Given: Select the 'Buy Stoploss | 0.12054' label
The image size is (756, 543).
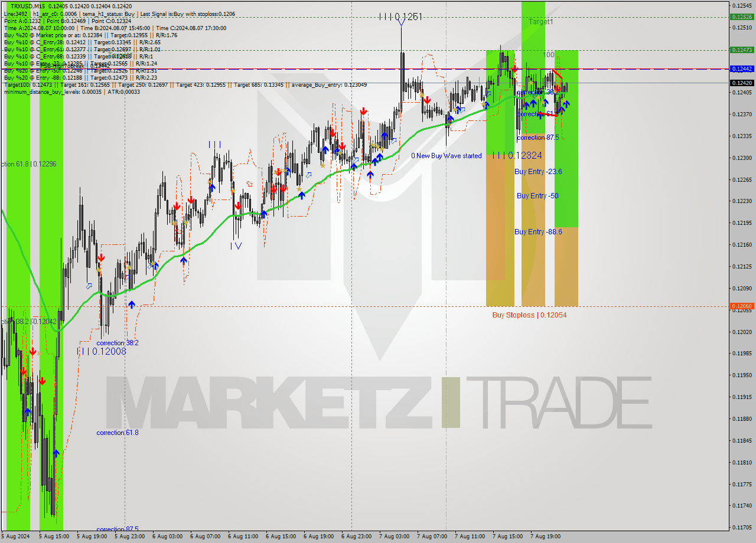Looking at the screenshot, I should pos(529,315).
